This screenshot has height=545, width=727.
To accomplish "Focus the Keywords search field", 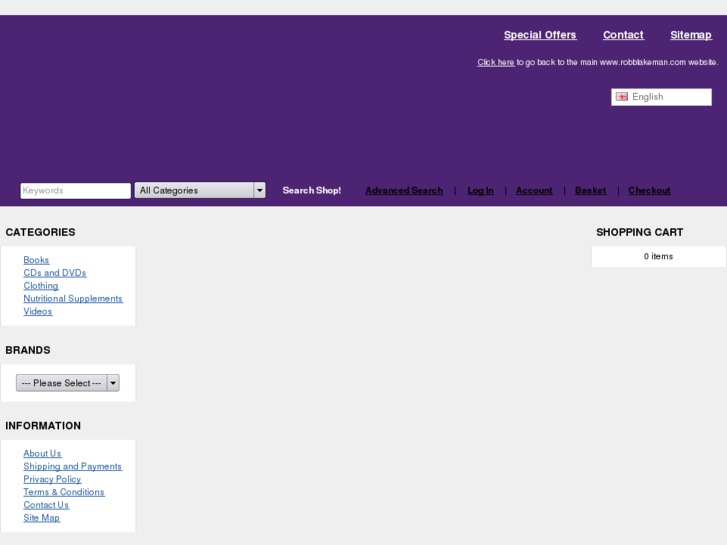I will click(x=76, y=191).
